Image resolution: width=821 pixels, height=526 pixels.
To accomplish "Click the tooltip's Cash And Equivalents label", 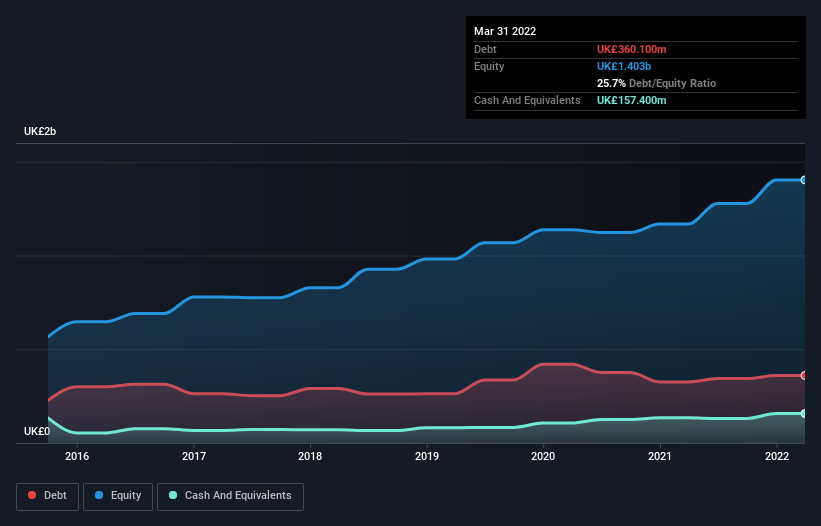I will point(527,100).
